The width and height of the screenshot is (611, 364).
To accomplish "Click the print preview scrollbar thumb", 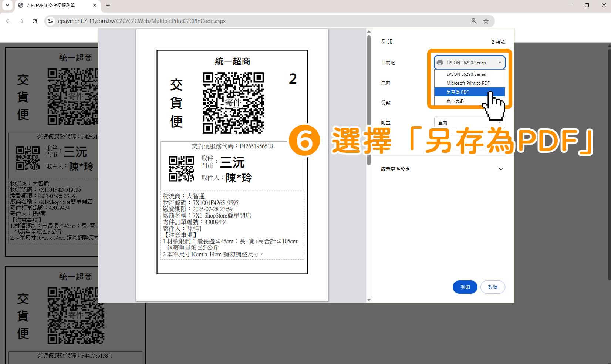I will click(369, 100).
